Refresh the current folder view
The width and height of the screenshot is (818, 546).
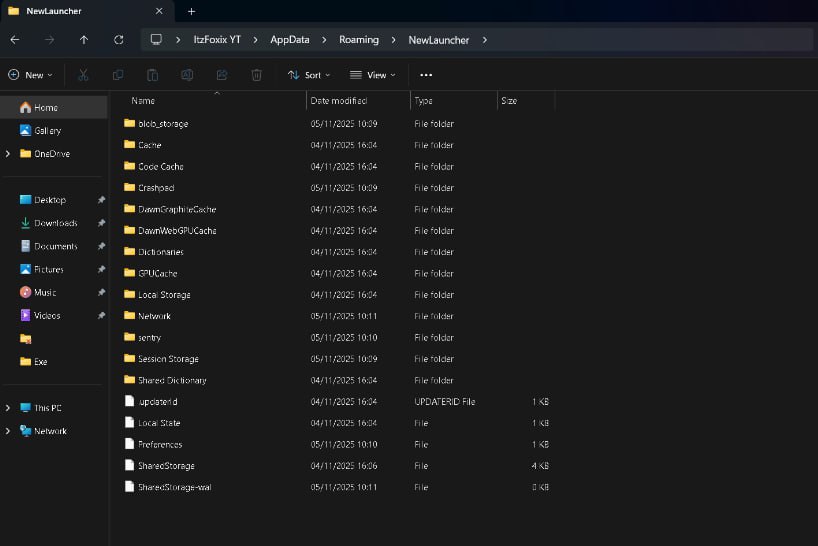click(x=119, y=40)
